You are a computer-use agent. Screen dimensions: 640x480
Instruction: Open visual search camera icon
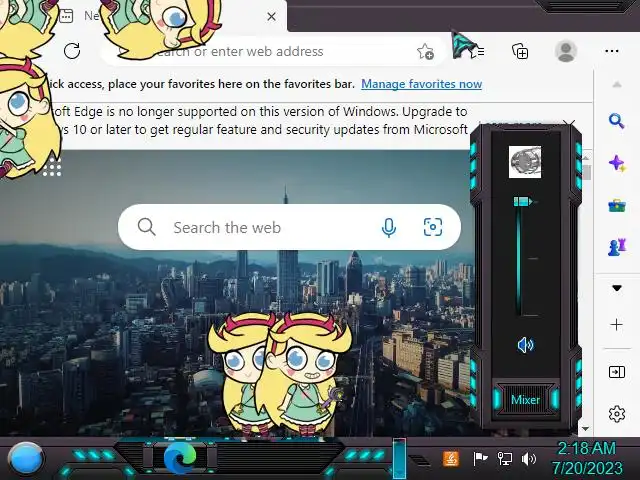[433, 227]
